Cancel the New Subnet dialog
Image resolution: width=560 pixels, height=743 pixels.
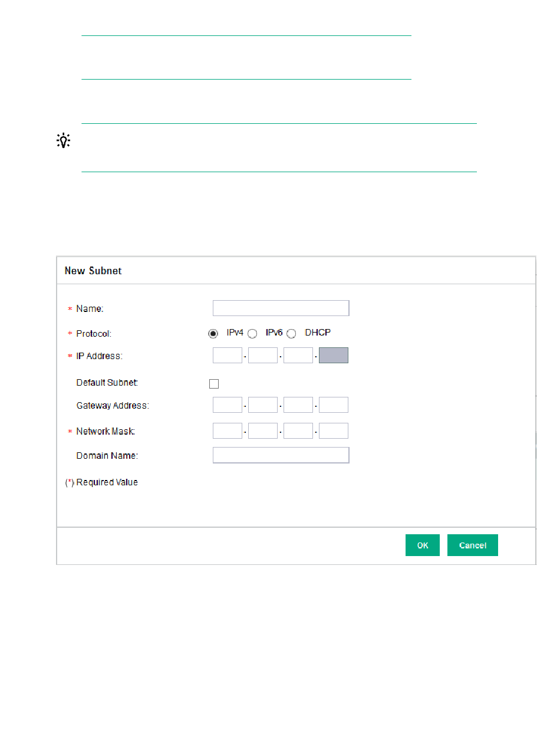point(472,545)
